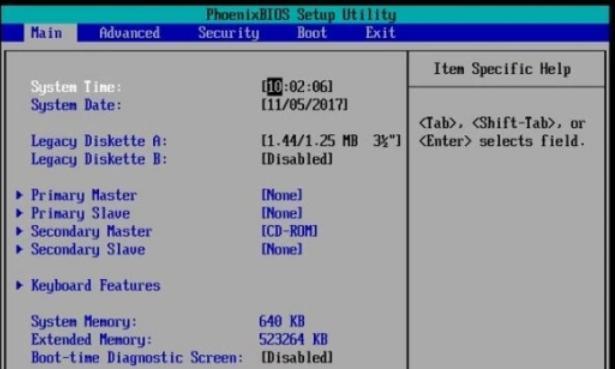Click the Extended Memory label
The width and height of the screenshot is (615, 369).
click(x=91, y=340)
